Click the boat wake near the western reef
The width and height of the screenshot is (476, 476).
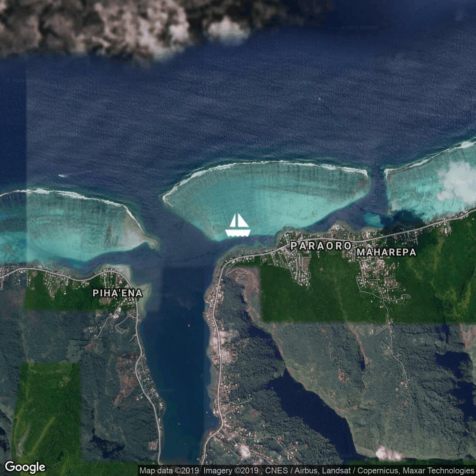coord(63,176)
